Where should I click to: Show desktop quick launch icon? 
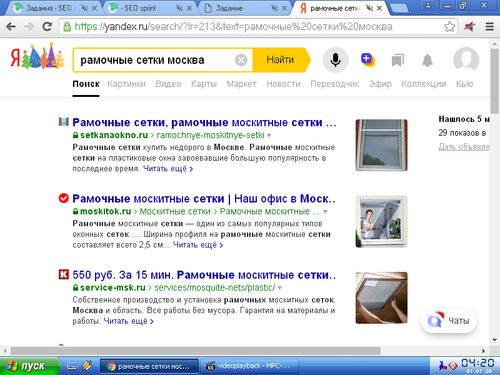pyautogui.click(x=72, y=366)
